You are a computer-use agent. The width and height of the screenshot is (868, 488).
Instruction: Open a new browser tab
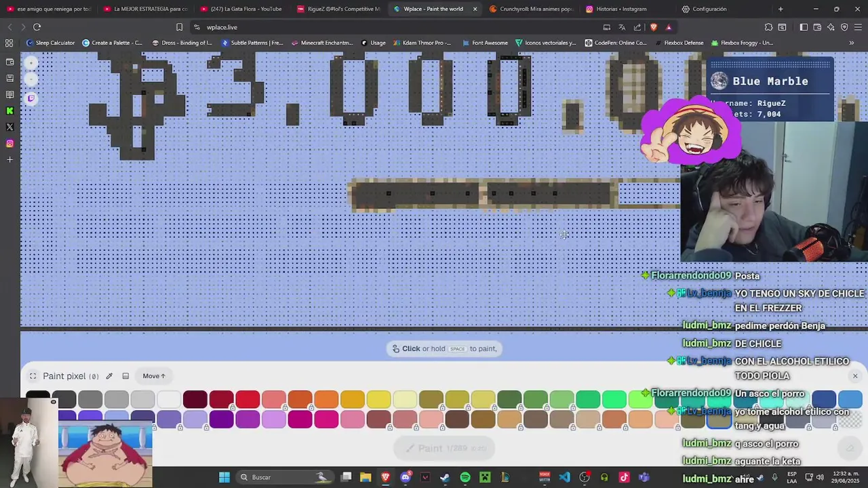781,9
